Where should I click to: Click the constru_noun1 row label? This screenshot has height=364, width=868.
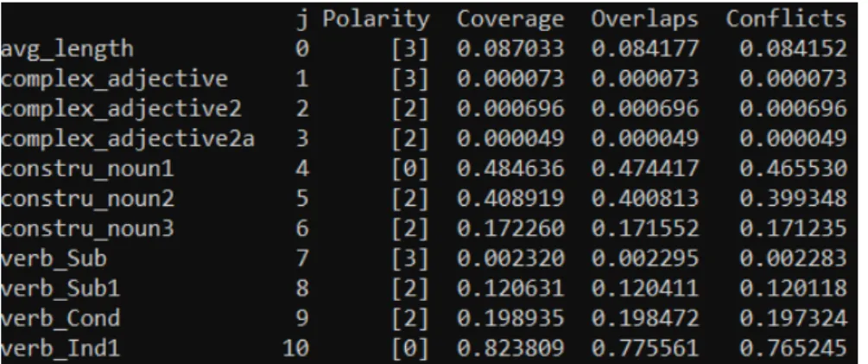[87, 169]
